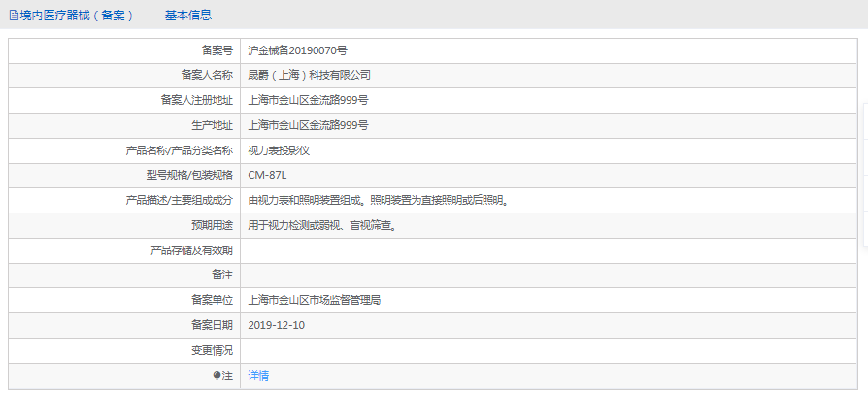Click the address value in 备案人注册地址 row
The image size is (868, 394).
coord(309,101)
